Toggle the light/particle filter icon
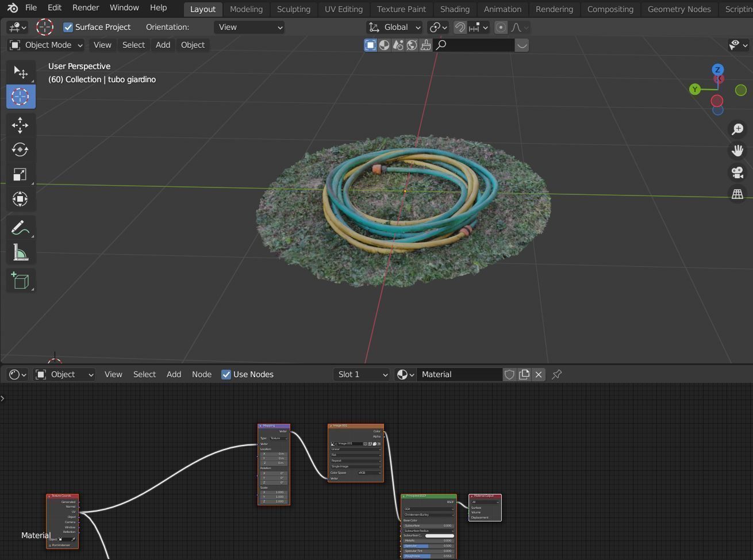Viewport: 753px width, 560px height. click(398, 45)
